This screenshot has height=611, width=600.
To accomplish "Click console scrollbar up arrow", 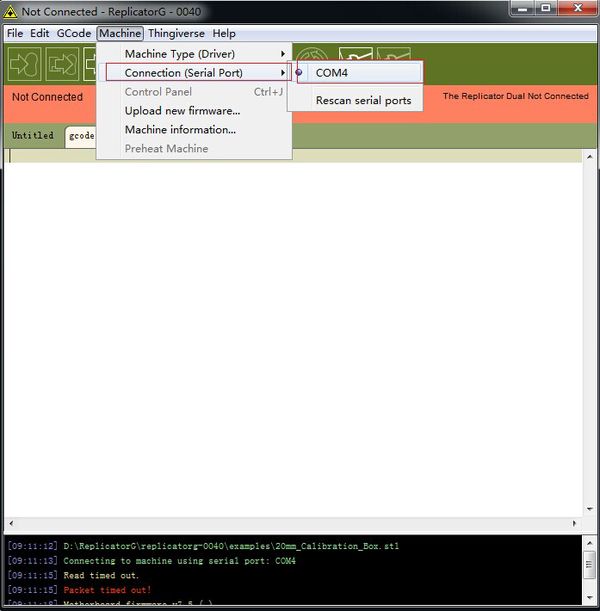I will coord(589,543).
